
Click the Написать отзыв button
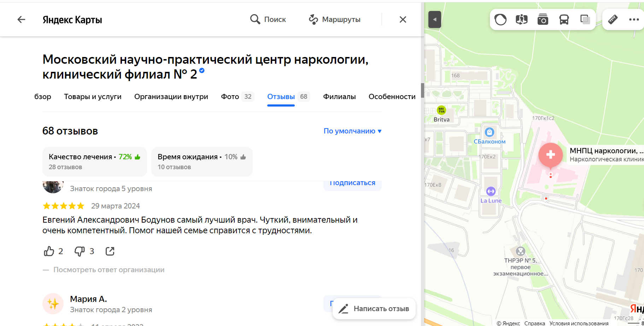[x=374, y=309]
